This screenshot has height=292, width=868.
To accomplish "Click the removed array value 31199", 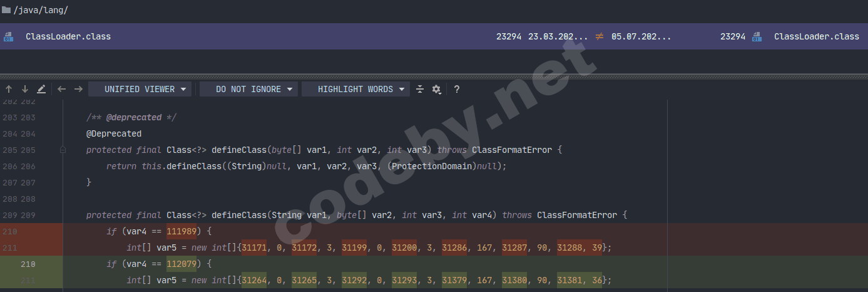I will tap(354, 248).
